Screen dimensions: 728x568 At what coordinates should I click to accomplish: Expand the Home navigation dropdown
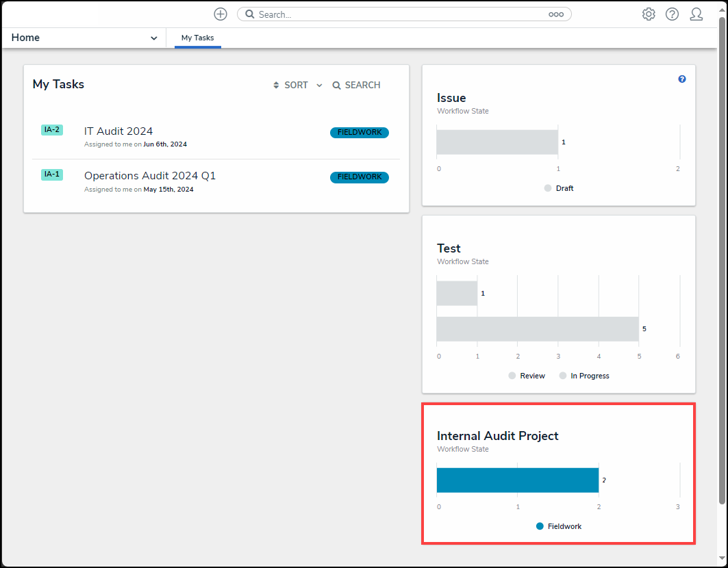click(x=153, y=38)
